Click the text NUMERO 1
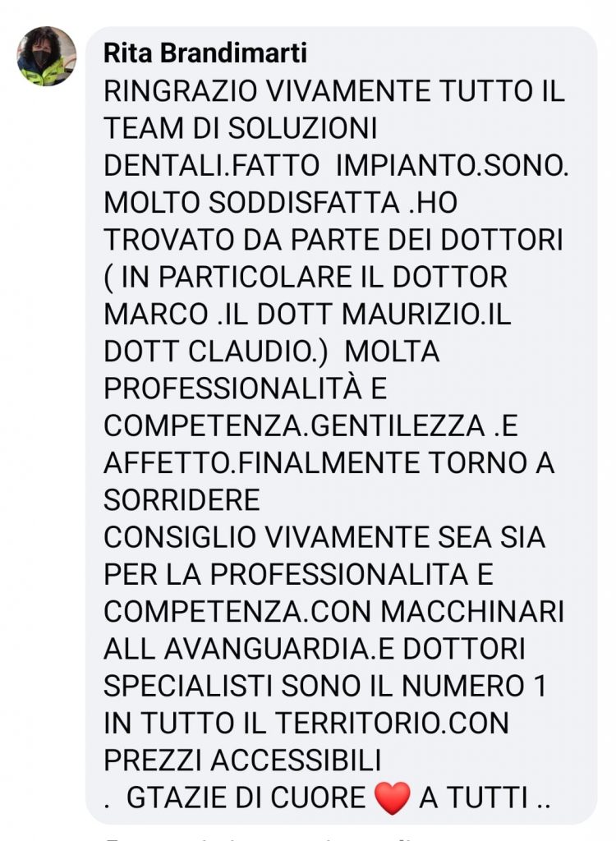616x841 pixels. click(474, 686)
